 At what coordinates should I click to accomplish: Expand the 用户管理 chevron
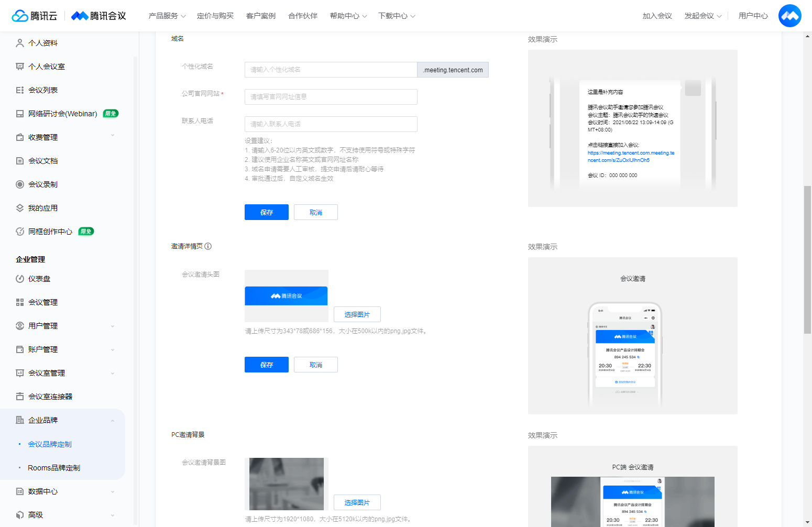click(113, 326)
